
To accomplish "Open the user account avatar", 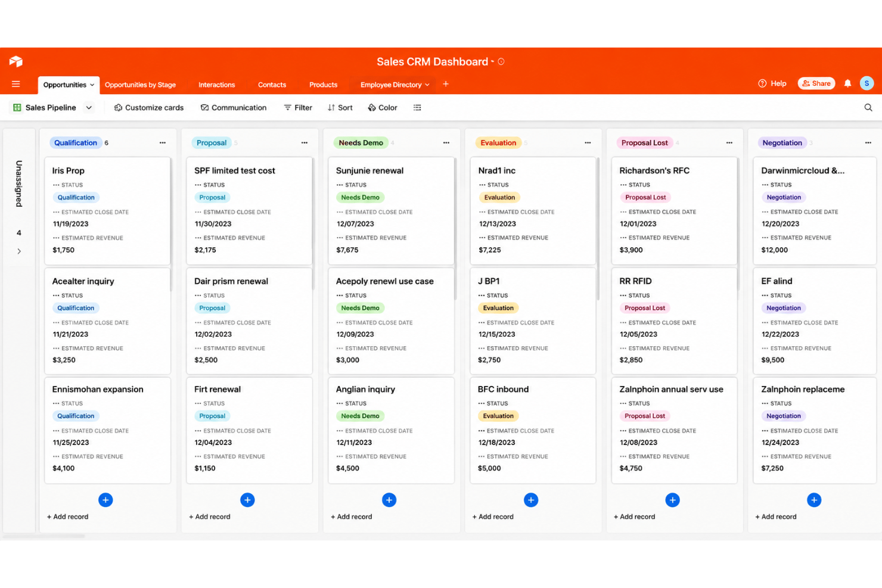I will coord(867,83).
